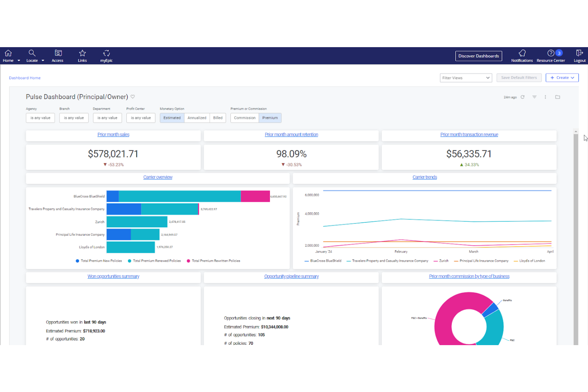The height and width of the screenshot is (392, 588).
Task: Switch to Commission view
Action: click(x=245, y=118)
